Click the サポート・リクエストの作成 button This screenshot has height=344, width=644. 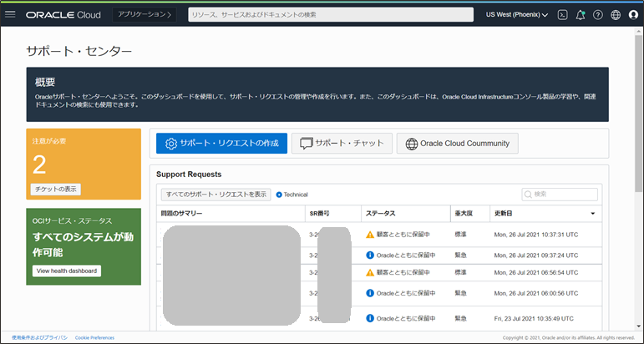(x=222, y=144)
